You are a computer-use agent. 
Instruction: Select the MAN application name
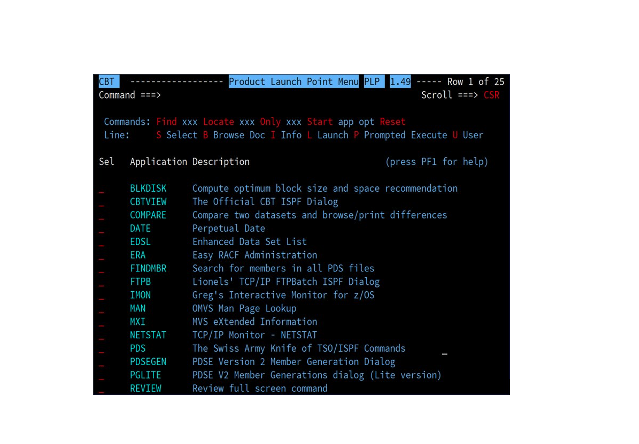coord(138,309)
